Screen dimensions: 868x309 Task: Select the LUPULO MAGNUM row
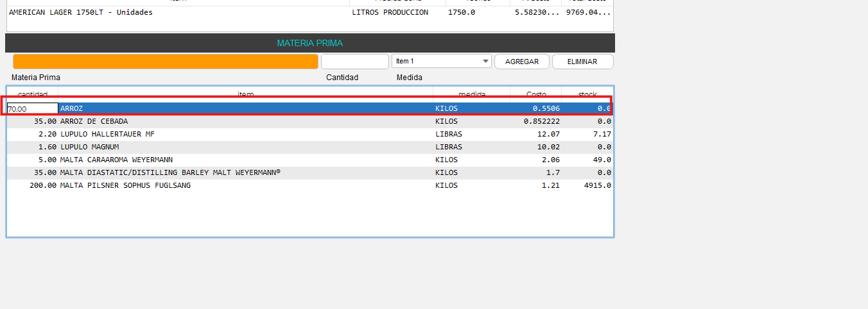pos(89,147)
